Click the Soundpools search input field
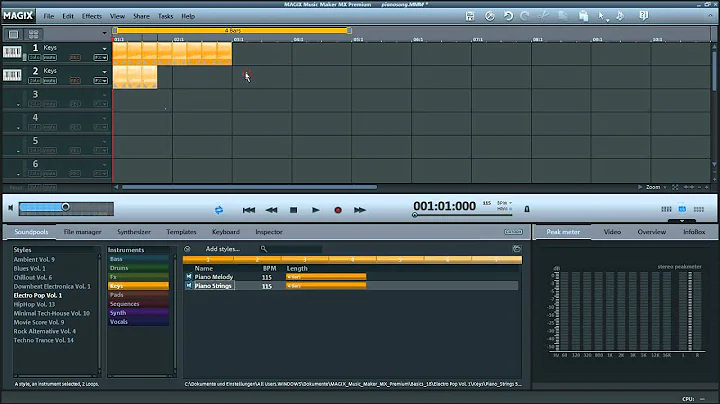 tap(295, 249)
